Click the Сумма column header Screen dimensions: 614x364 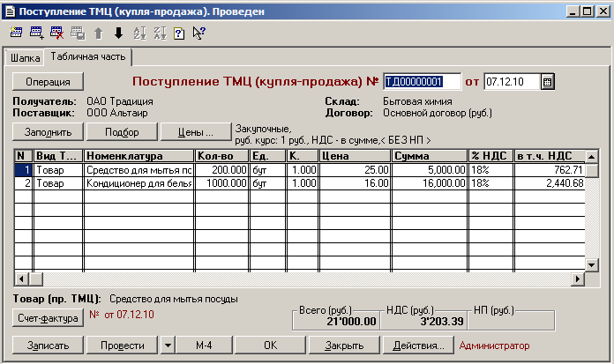click(430, 156)
